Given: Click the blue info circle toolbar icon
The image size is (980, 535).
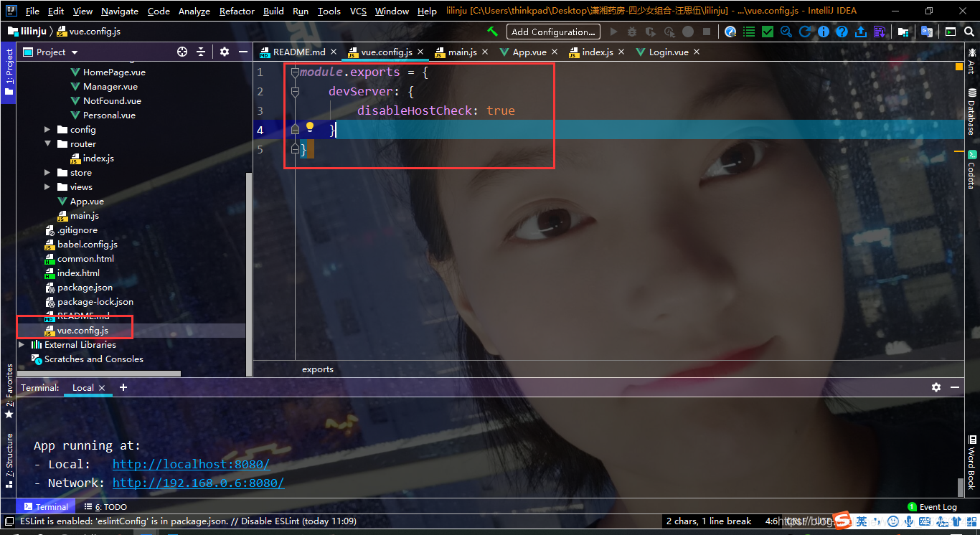Looking at the screenshot, I should click(x=824, y=32).
